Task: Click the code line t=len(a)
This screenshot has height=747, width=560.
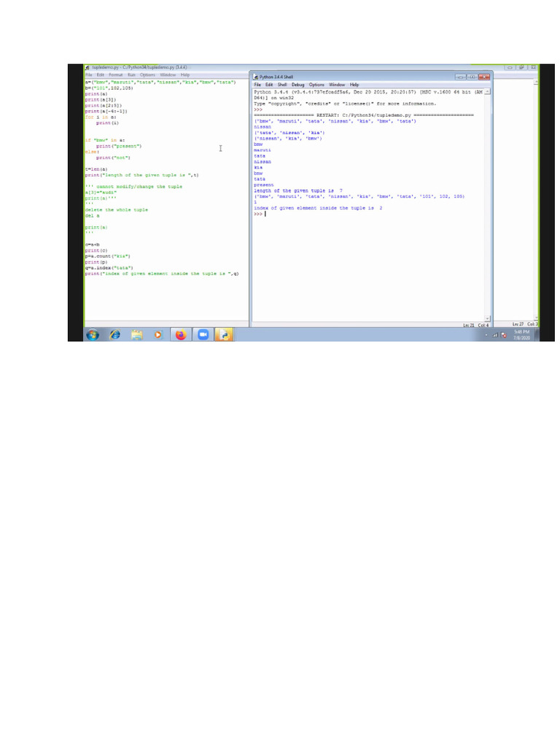Action: [x=96, y=169]
